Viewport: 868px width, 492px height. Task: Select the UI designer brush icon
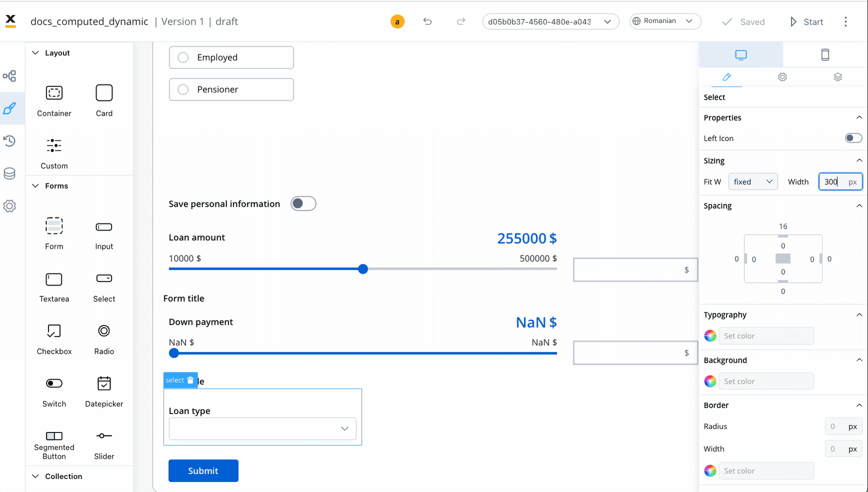[9, 108]
